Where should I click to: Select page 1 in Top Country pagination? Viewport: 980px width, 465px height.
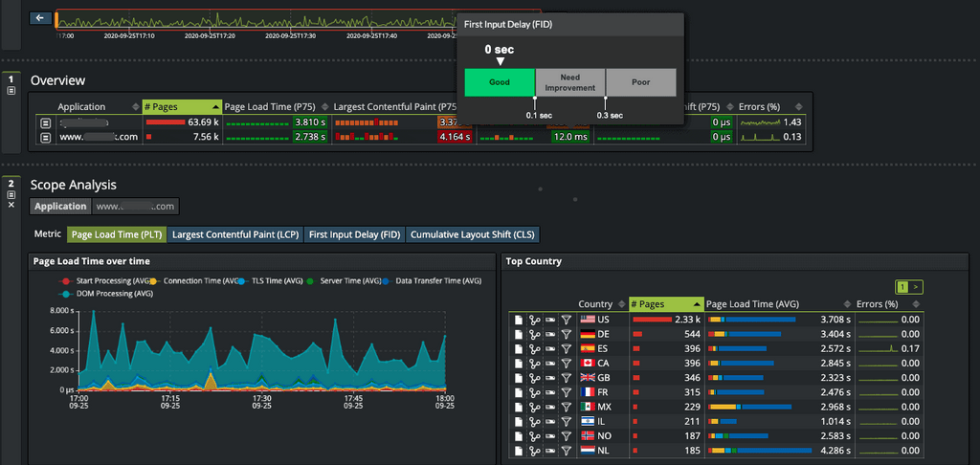pyautogui.click(x=903, y=287)
